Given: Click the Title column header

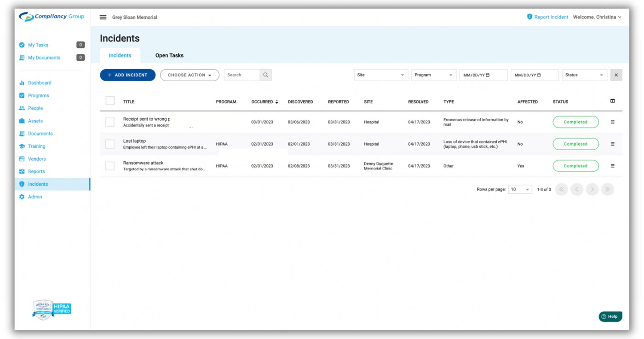Looking at the screenshot, I should click(x=129, y=102).
